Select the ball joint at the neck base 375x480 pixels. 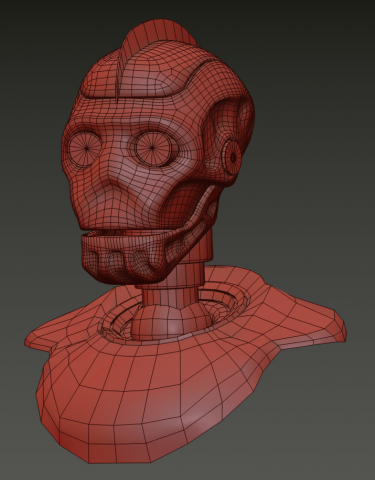[172, 322]
